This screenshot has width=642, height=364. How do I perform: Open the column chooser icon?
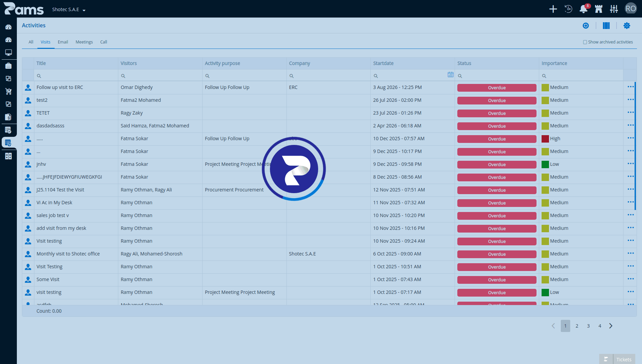[x=606, y=26]
